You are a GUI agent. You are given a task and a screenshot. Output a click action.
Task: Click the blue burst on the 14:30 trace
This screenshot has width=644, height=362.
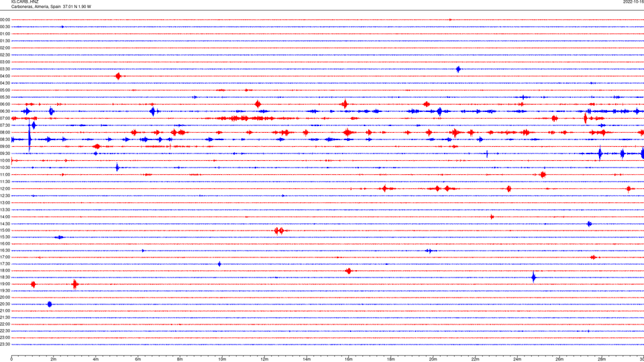click(x=590, y=224)
